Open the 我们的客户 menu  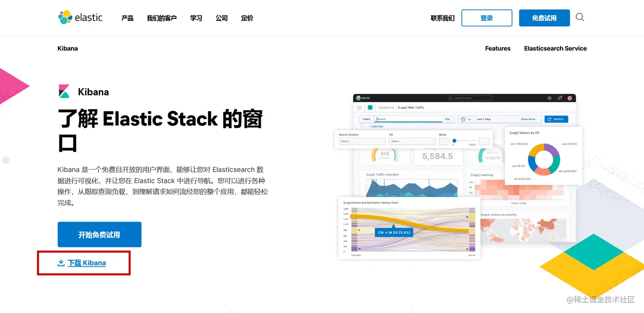click(x=161, y=18)
